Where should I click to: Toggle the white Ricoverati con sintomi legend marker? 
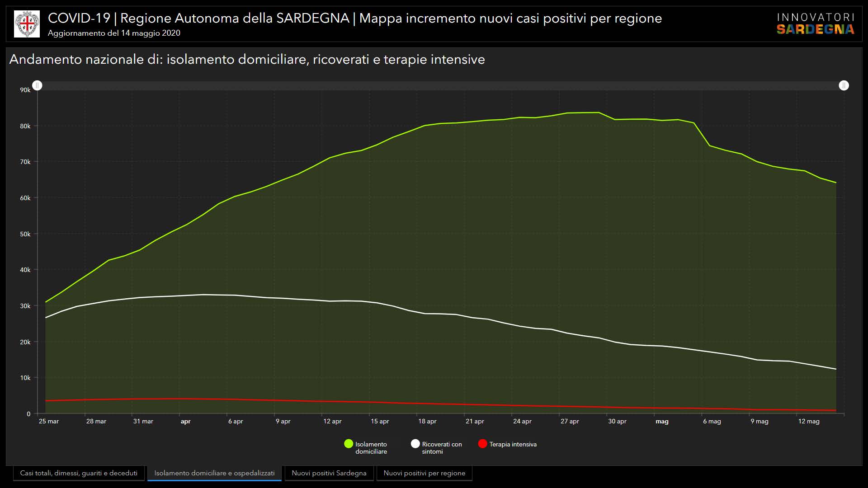click(415, 444)
